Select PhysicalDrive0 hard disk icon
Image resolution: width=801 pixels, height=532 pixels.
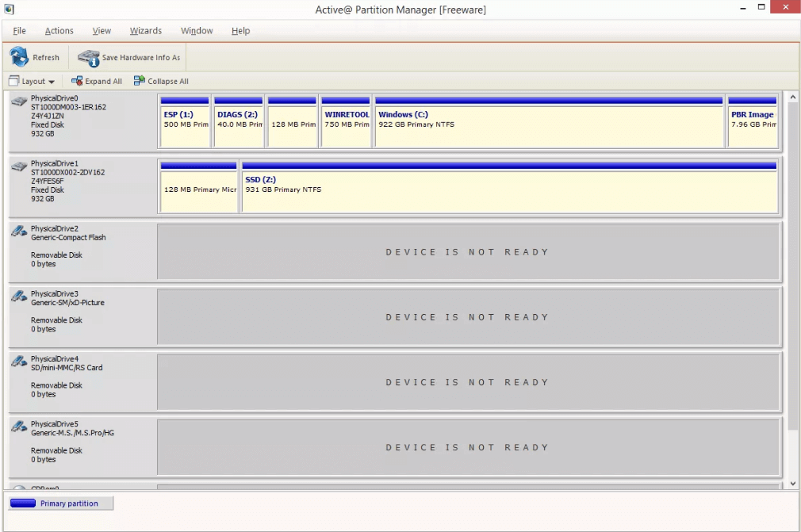[19, 101]
